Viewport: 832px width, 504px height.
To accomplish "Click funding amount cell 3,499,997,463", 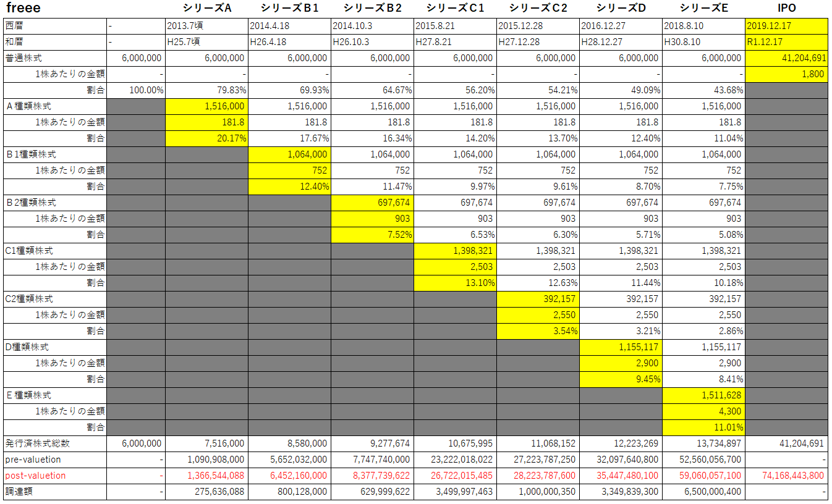I will [455, 492].
